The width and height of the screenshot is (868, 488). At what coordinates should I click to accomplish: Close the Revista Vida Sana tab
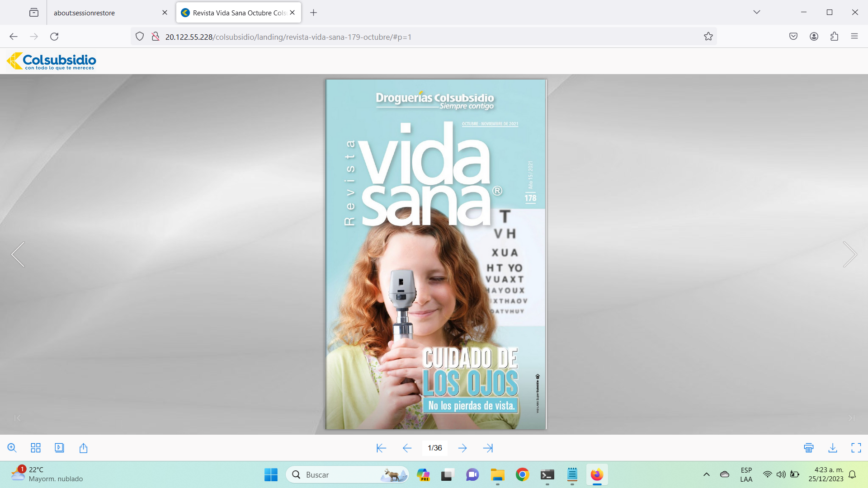point(292,13)
